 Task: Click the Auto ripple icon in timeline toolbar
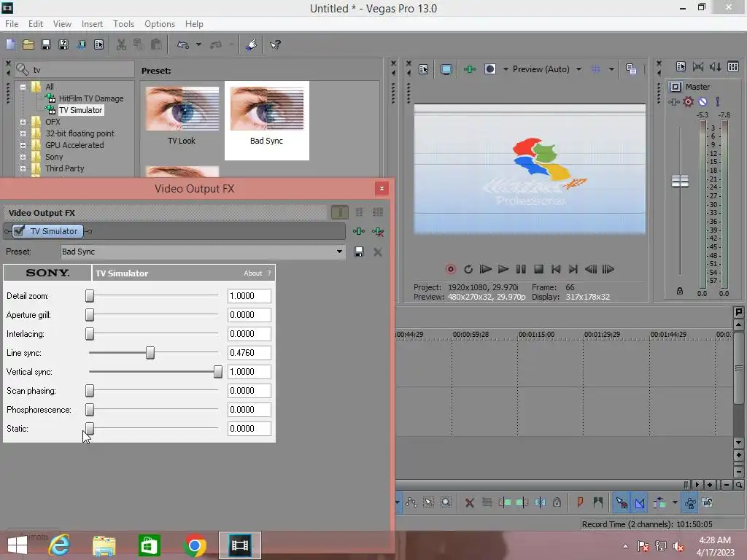tap(659, 502)
